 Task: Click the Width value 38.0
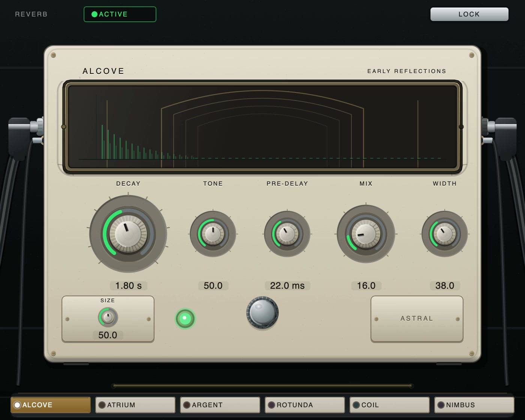[445, 286]
